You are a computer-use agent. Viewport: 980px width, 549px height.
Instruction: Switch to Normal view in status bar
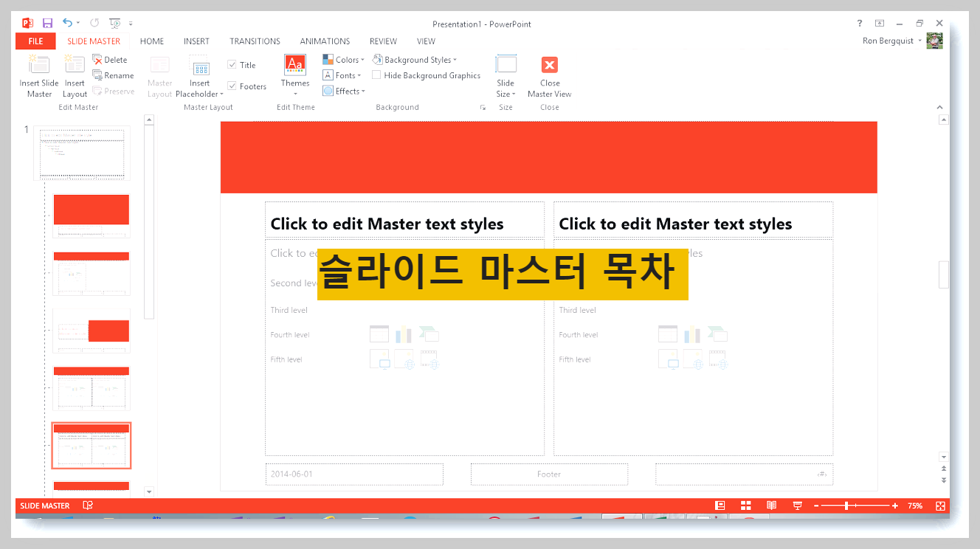pos(720,505)
